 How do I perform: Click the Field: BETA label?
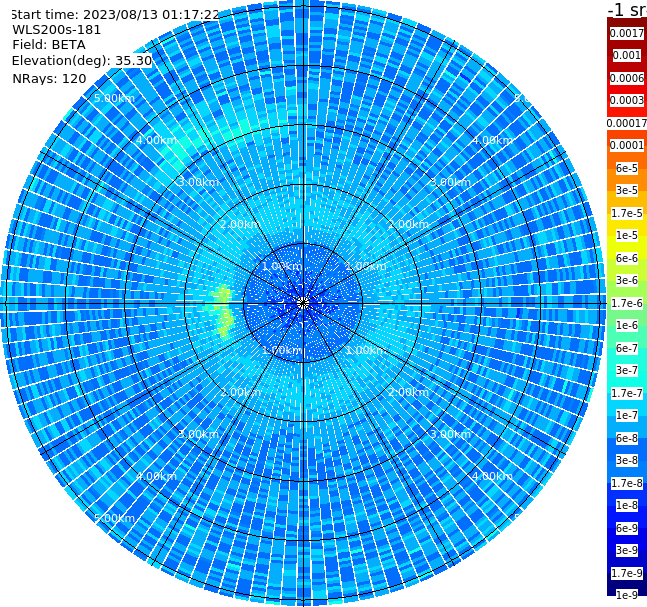click(49, 45)
